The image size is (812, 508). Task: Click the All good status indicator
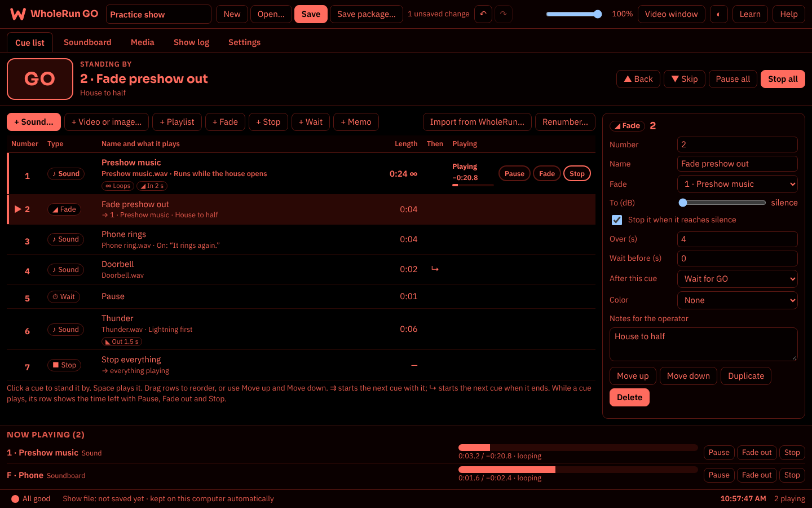pos(31,499)
